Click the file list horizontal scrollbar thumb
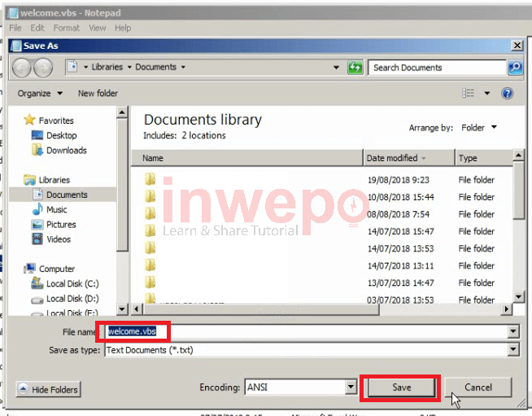This screenshot has height=416, width=532. tap(261, 309)
